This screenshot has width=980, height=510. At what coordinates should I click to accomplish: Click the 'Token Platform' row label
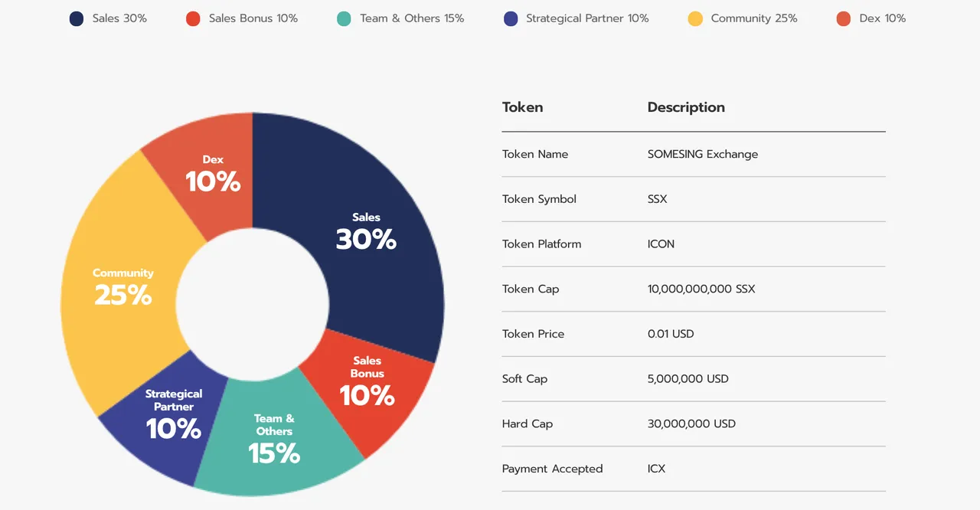tap(541, 244)
